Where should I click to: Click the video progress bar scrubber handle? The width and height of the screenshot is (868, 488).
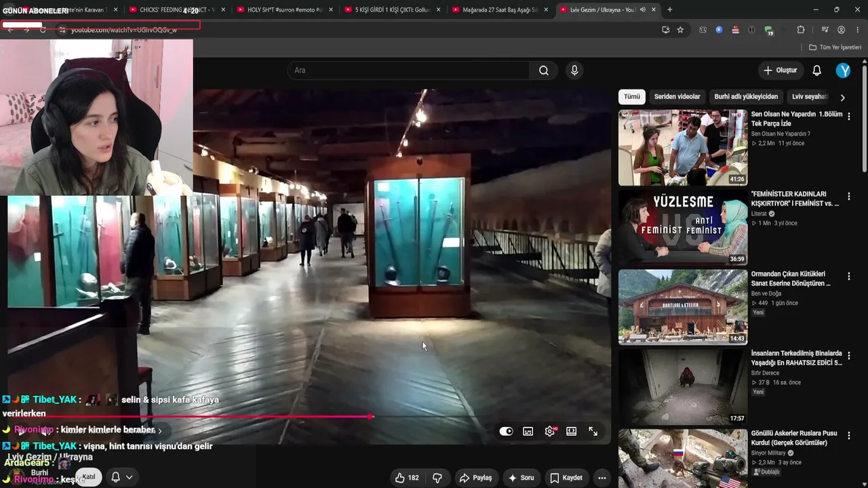(x=371, y=416)
